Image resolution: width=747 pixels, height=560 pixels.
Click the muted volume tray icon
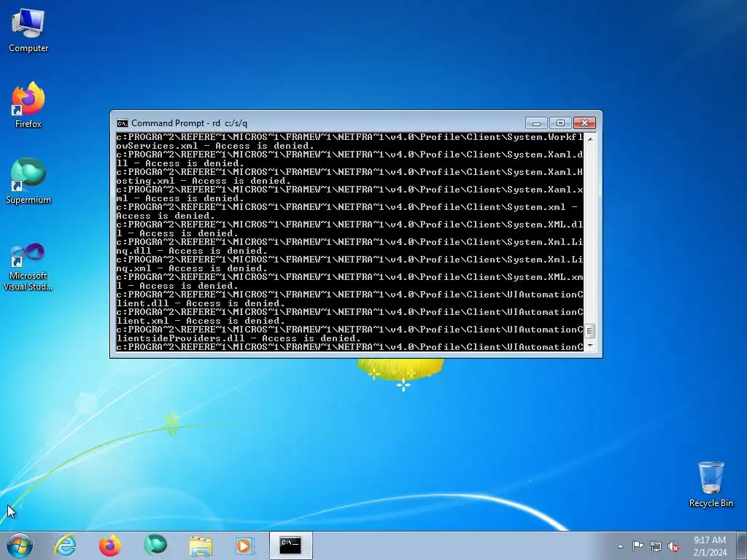coord(673,546)
